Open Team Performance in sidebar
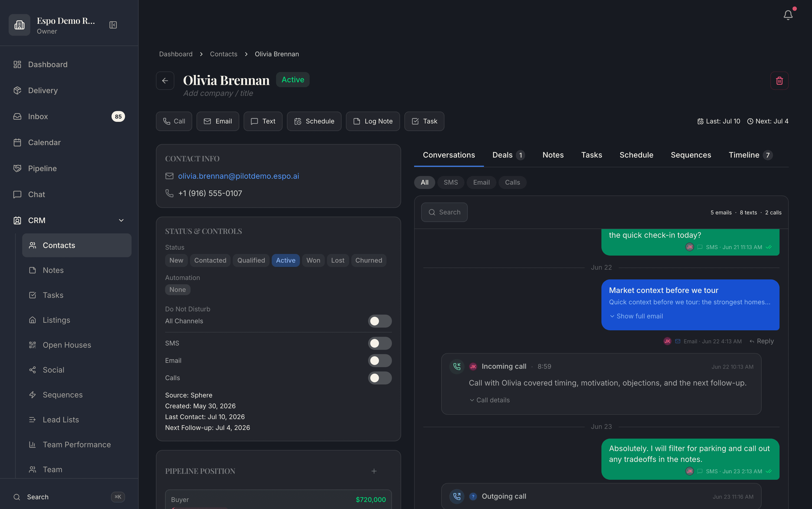The image size is (812, 509). coord(77,444)
